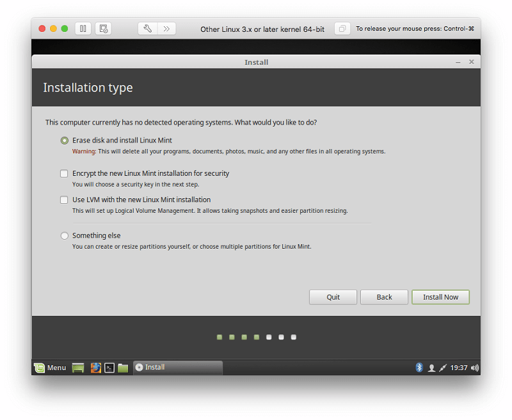Enable Use LVM with new installation
The width and height of the screenshot is (512, 420).
(x=64, y=200)
